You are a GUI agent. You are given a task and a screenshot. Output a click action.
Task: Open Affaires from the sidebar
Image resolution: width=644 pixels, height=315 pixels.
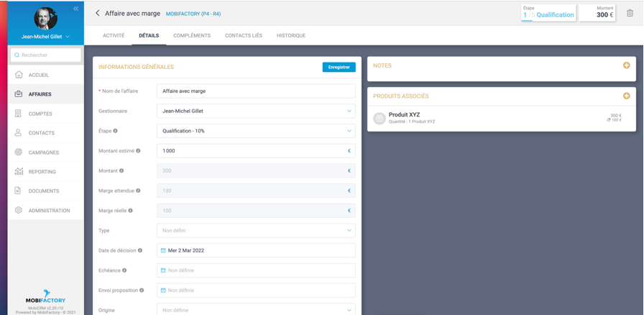coord(40,94)
